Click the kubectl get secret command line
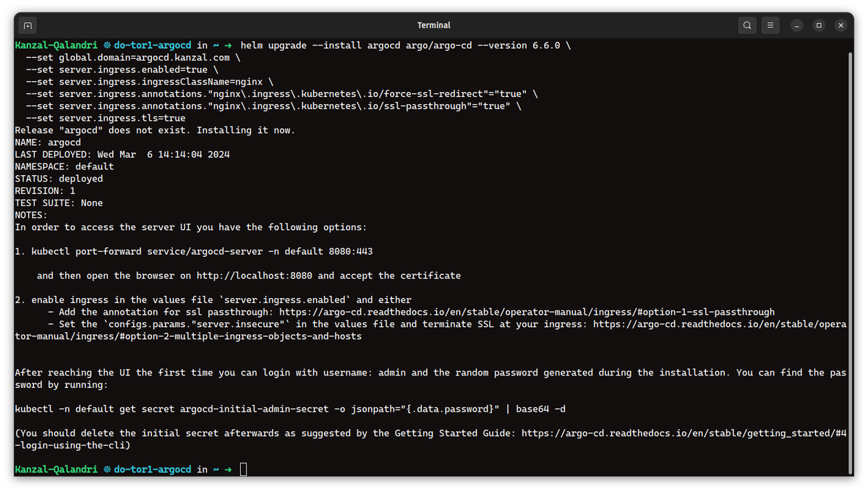Viewport: 868px width, 492px height. point(289,409)
